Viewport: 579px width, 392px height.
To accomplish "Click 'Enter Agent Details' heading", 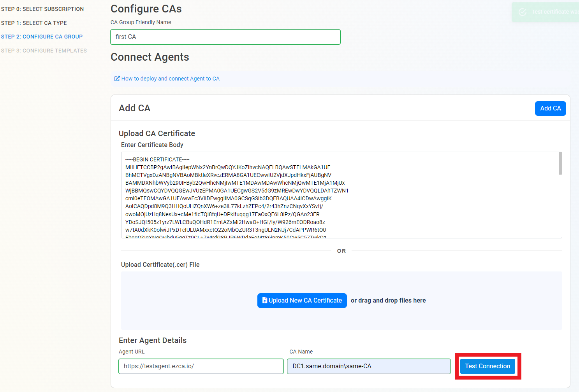I will click(x=153, y=340).
